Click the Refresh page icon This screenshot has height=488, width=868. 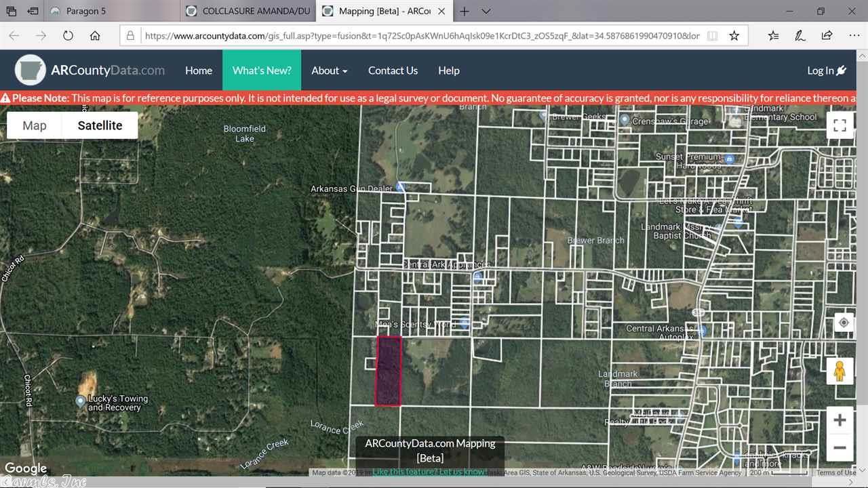[68, 35]
